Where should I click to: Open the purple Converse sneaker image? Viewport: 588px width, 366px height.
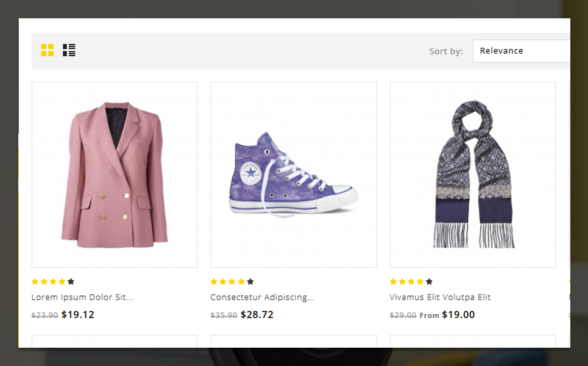294,175
